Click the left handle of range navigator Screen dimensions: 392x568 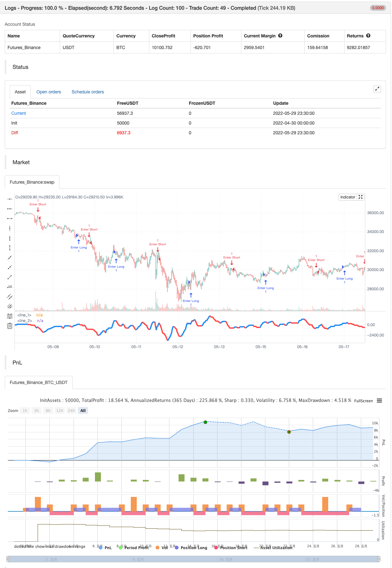click(x=8, y=559)
